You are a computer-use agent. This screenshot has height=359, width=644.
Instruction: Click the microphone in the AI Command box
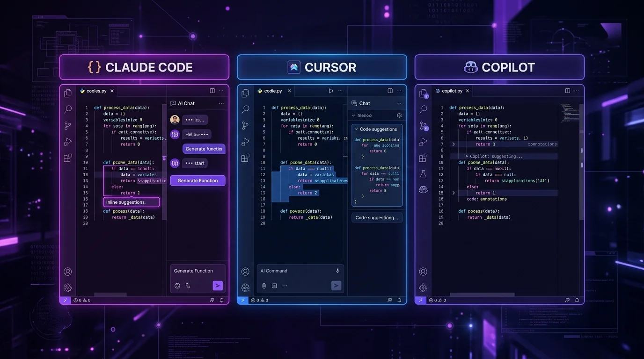(337, 271)
